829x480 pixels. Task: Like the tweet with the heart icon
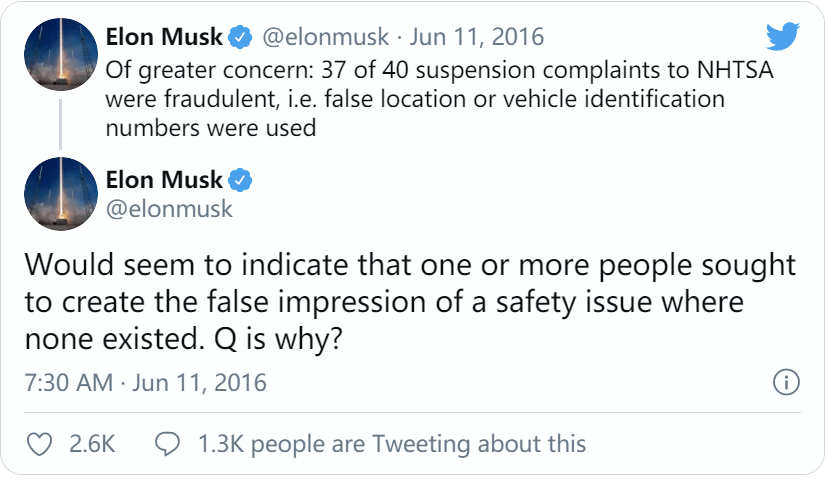(40, 444)
